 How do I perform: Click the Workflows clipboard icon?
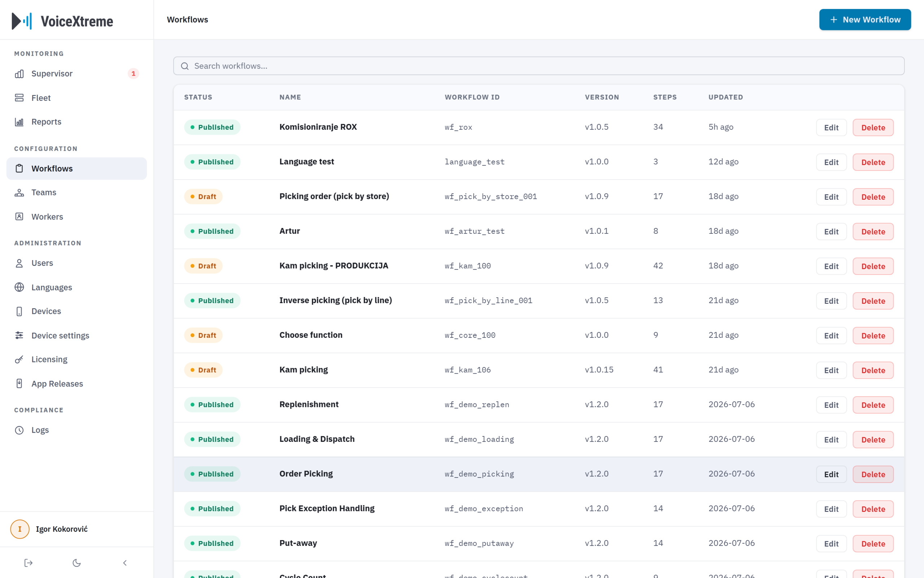[19, 169]
